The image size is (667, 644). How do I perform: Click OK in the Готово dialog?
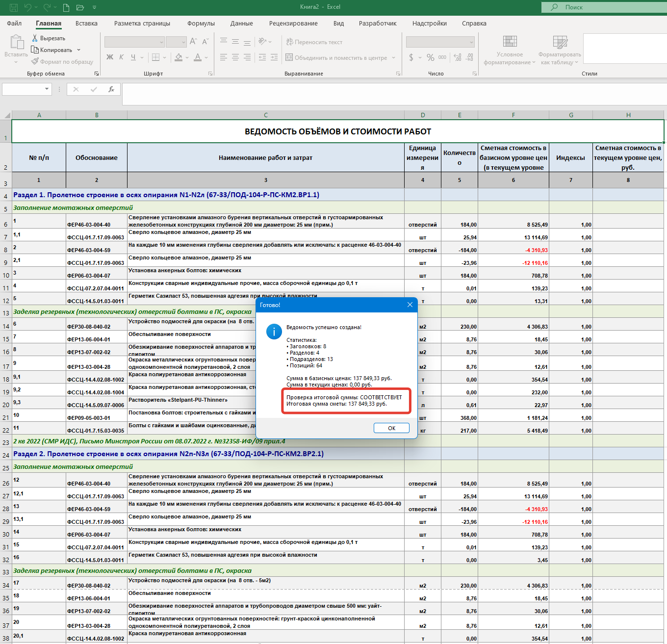point(391,428)
